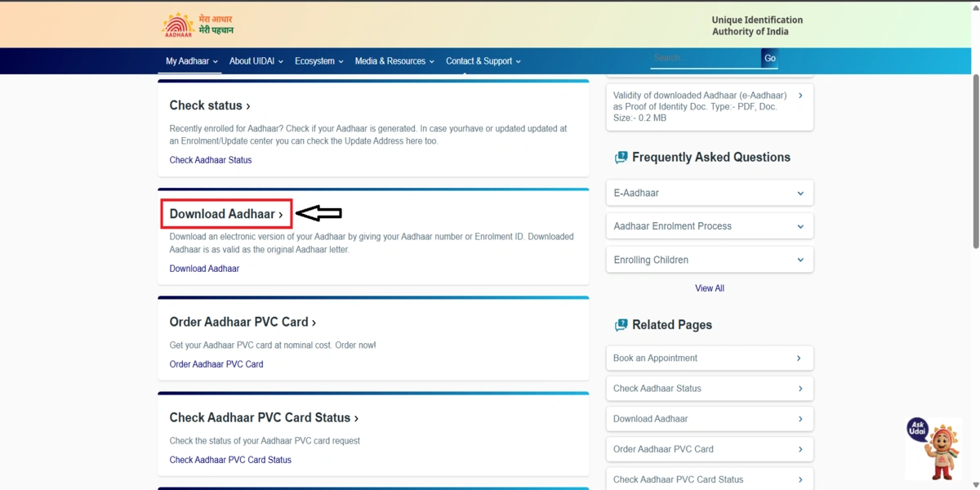The height and width of the screenshot is (490, 980).
Task: Expand the E-Aadhaar FAQ section
Action: click(x=709, y=193)
